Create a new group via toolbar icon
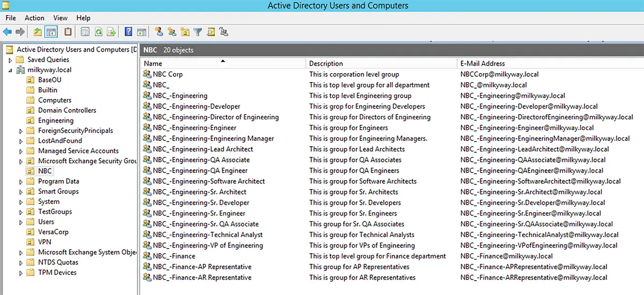Screen dimensions: 644x295 click(172, 32)
